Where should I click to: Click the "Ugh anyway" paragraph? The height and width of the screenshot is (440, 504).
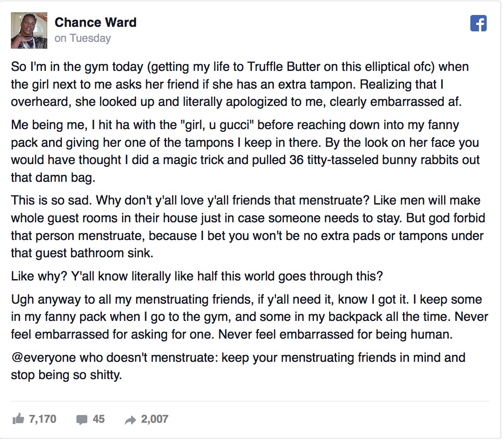249,317
